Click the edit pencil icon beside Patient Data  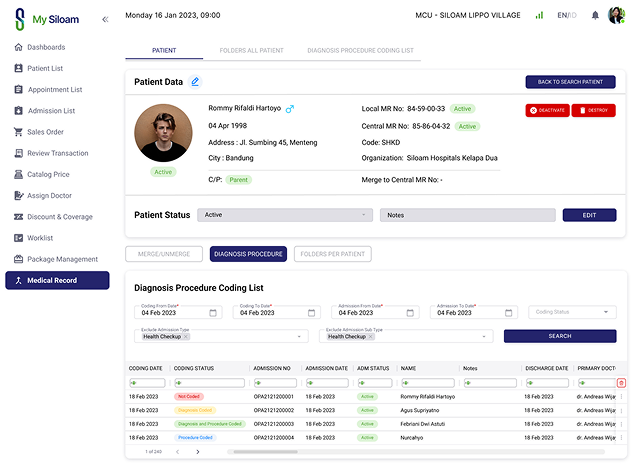coord(195,81)
